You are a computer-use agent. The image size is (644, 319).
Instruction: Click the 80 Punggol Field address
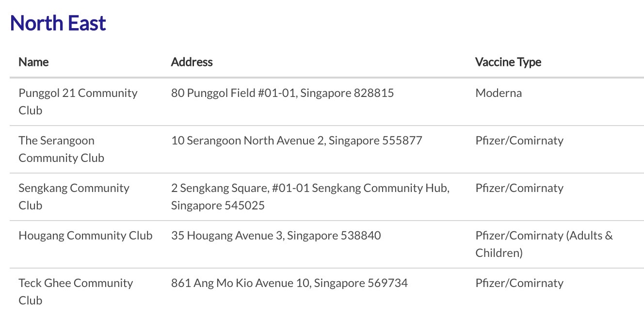tap(282, 93)
